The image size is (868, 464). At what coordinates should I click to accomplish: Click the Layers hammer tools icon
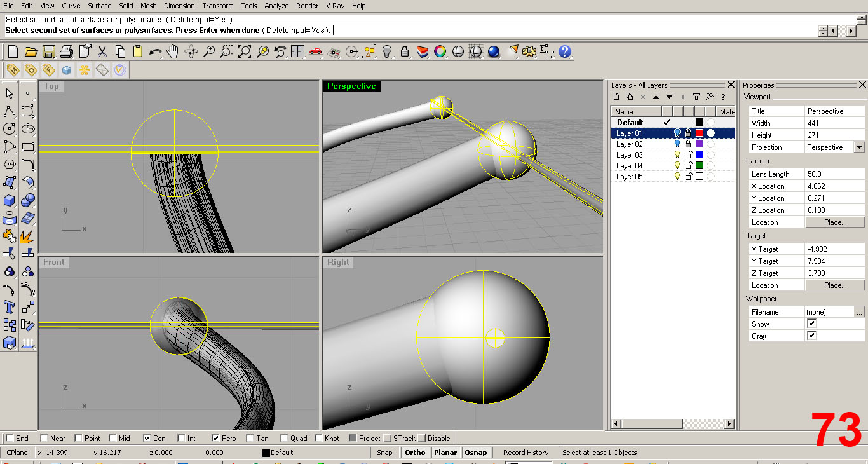(x=710, y=97)
